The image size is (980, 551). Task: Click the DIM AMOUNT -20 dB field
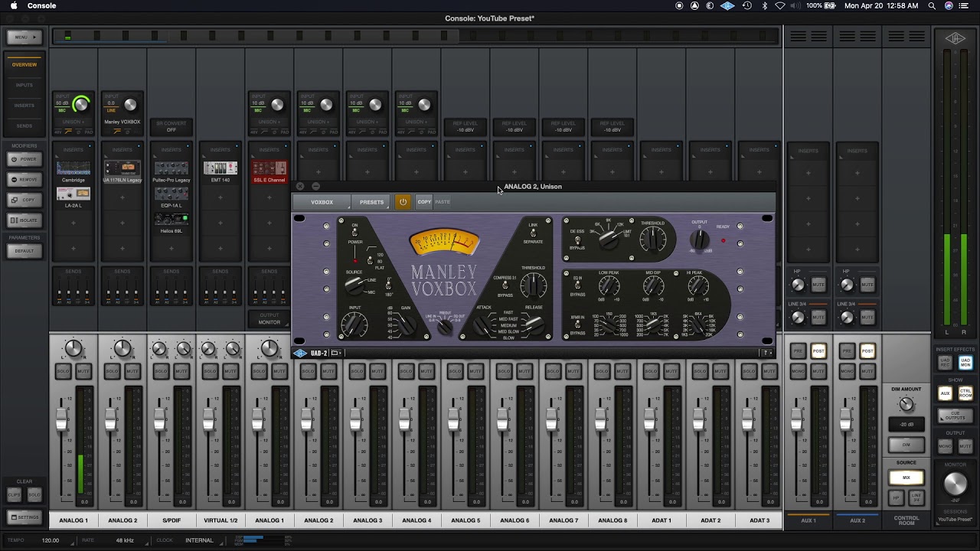(x=906, y=424)
